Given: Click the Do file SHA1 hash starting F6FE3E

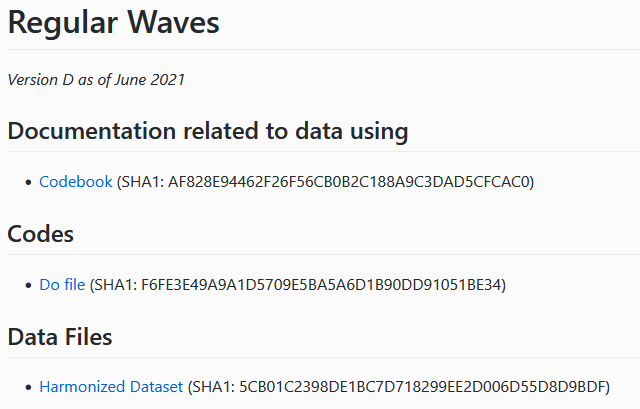Looking at the screenshot, I should pos(321,285).
